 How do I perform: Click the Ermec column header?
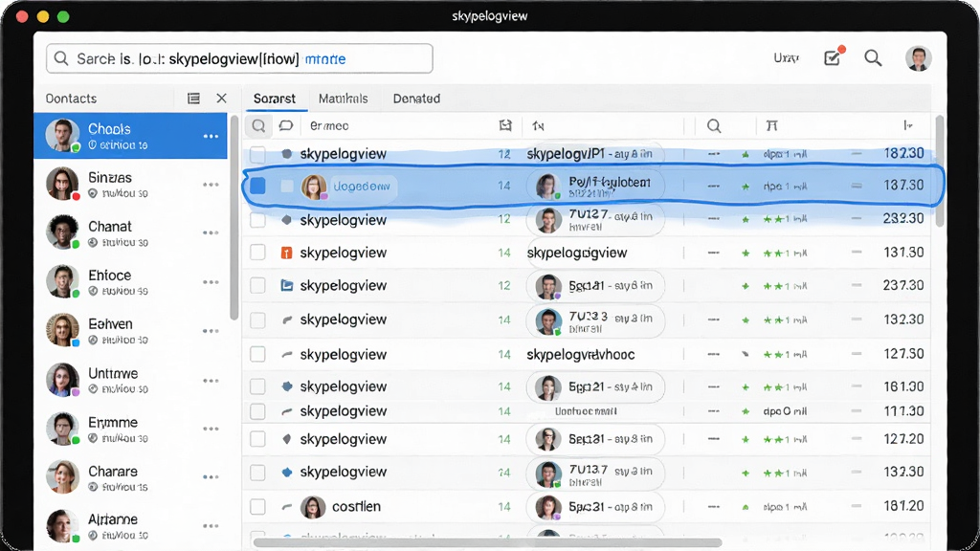click(329, 126)
